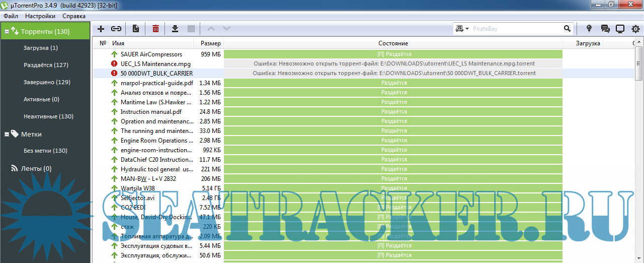Select the UEC_LS Maintenance.mpg error torrent row
Image resolution: width=644 pixels, height=263 pixels.
[x=155, y=64]
